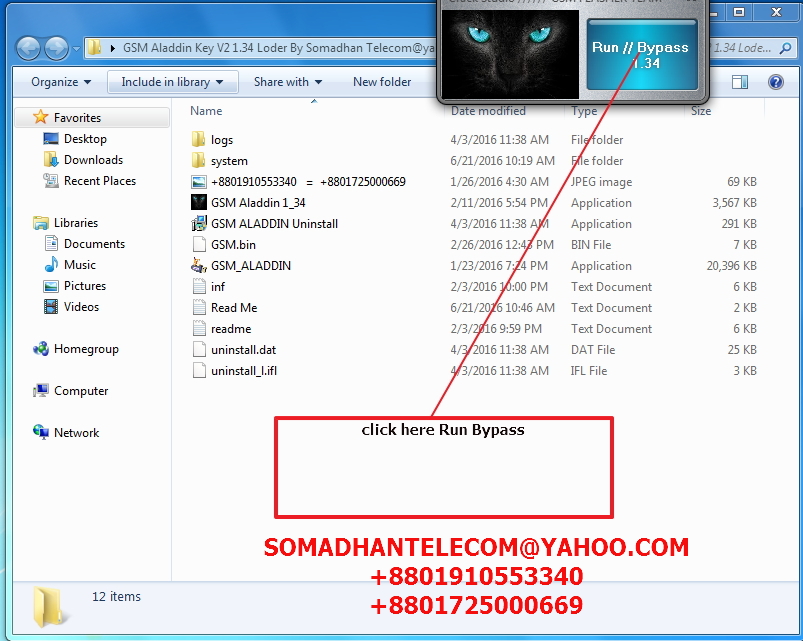Go back with the Explorer back arrow
Screen dimensions: 803x641
point(28,49)
